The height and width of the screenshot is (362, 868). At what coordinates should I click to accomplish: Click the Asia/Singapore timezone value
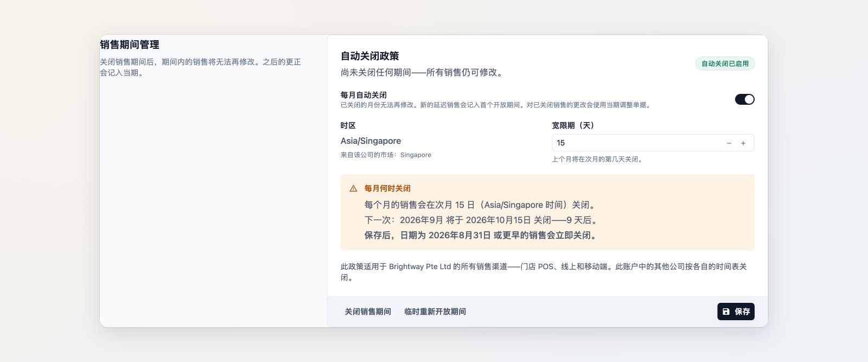(371, 141)
